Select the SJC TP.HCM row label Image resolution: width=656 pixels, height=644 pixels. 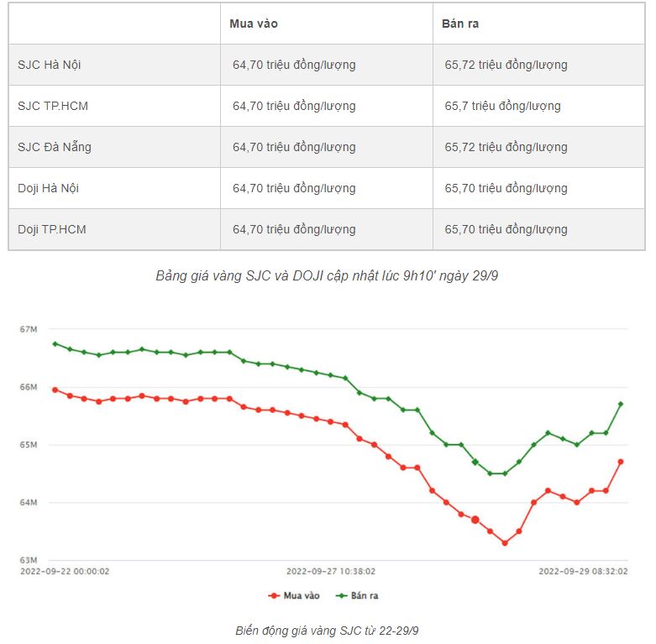point(53,106)
